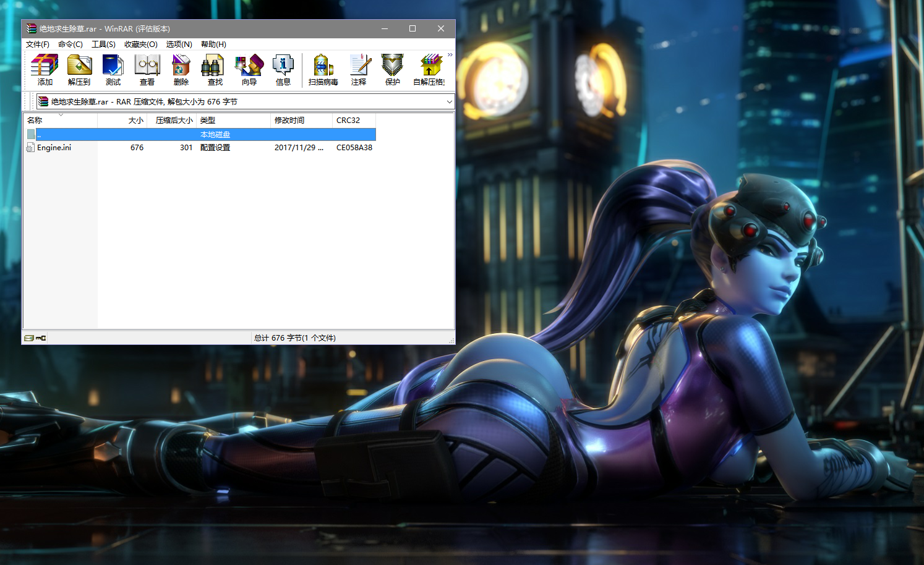Image resolution: width=924 pixels, height=565 pixels.
Task: Click the 添加 (Add) toolbar icon
Action: coord(45,69)
